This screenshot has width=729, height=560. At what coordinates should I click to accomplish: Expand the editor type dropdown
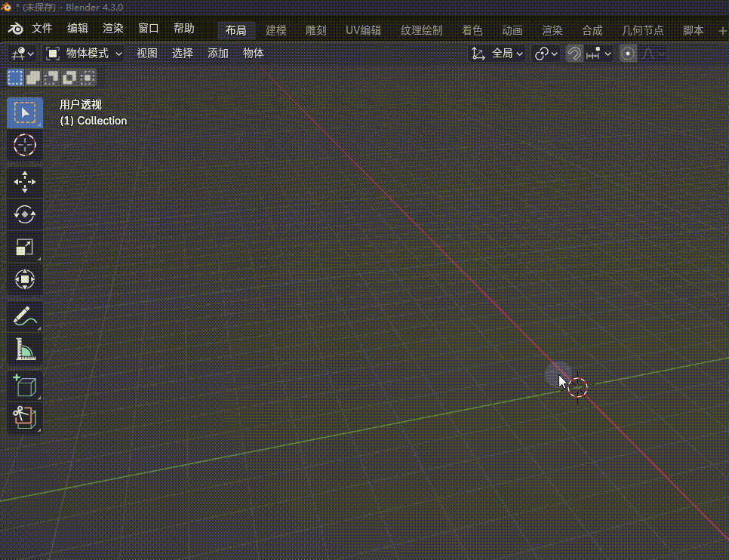click(x=22, y=54)
